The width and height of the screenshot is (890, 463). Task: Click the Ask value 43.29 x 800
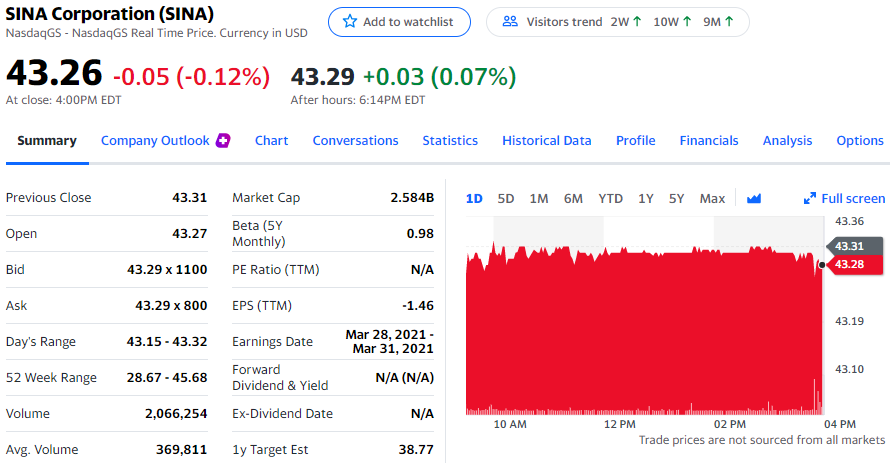click(171, 306)
